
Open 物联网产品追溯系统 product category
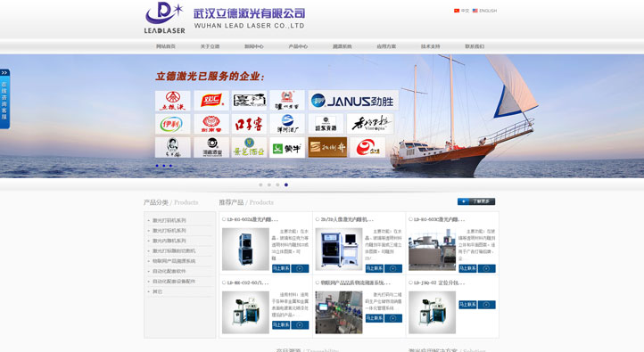click(174, 261)
